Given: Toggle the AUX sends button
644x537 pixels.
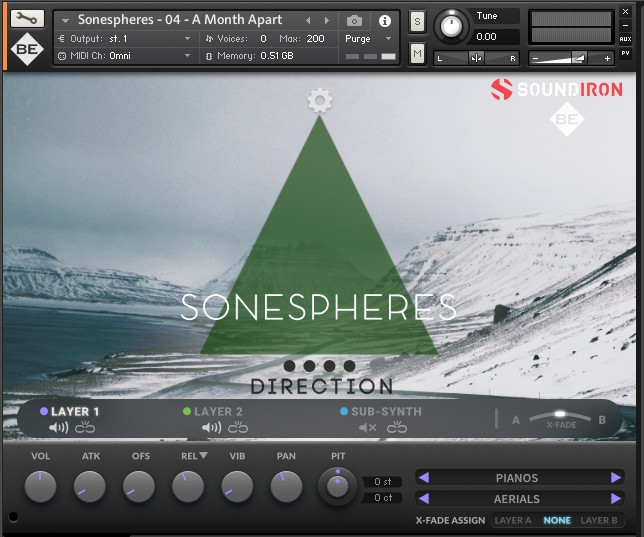Looking at the screenshot, I should point(625,39).
